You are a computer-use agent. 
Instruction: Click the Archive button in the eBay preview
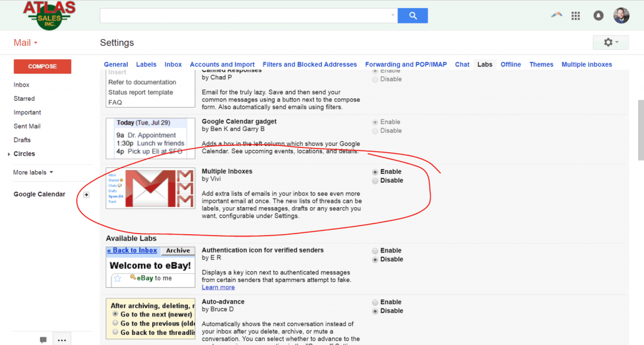click(x=178, y=251)
